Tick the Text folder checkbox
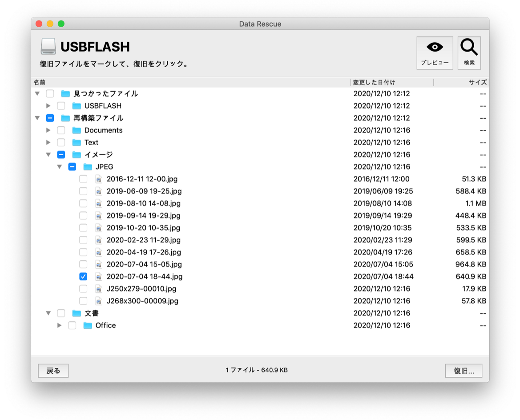Screen dimensions: 520x420 (x=61, y=142)
